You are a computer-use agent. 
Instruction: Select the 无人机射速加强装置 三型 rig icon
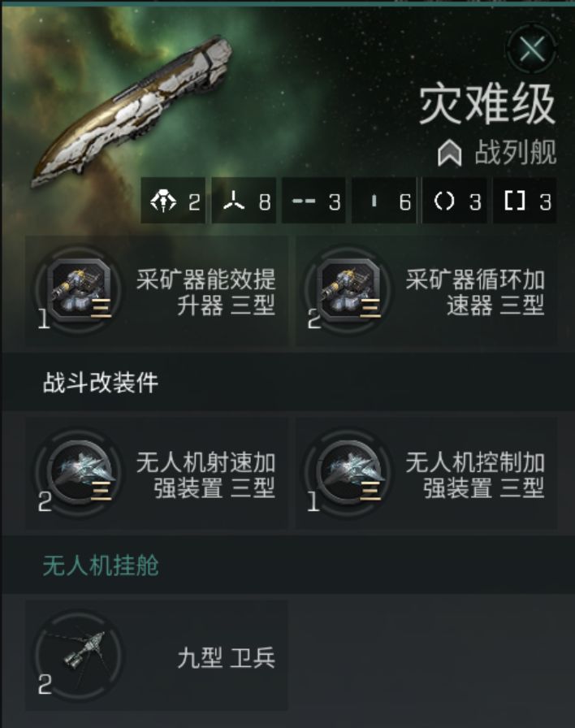pyautogui.click(x=80, y=473)
